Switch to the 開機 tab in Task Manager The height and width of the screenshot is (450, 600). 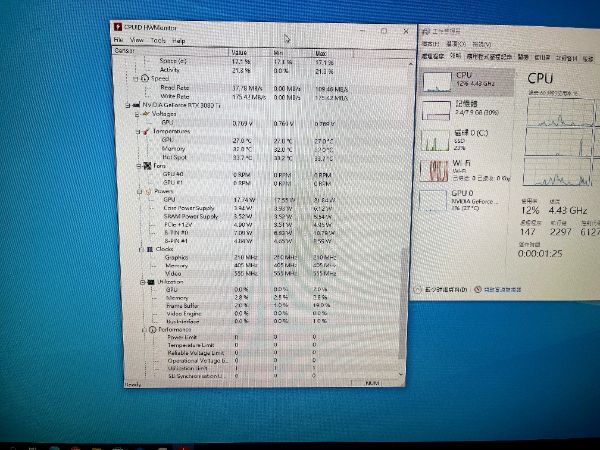click(x=523, y=57)
